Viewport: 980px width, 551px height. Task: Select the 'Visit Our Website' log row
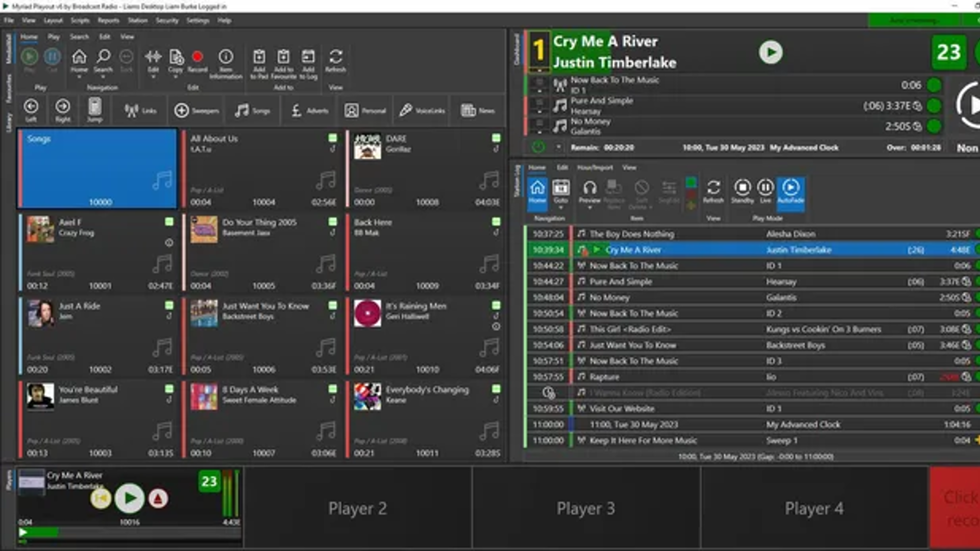click(x=753, y=409)
